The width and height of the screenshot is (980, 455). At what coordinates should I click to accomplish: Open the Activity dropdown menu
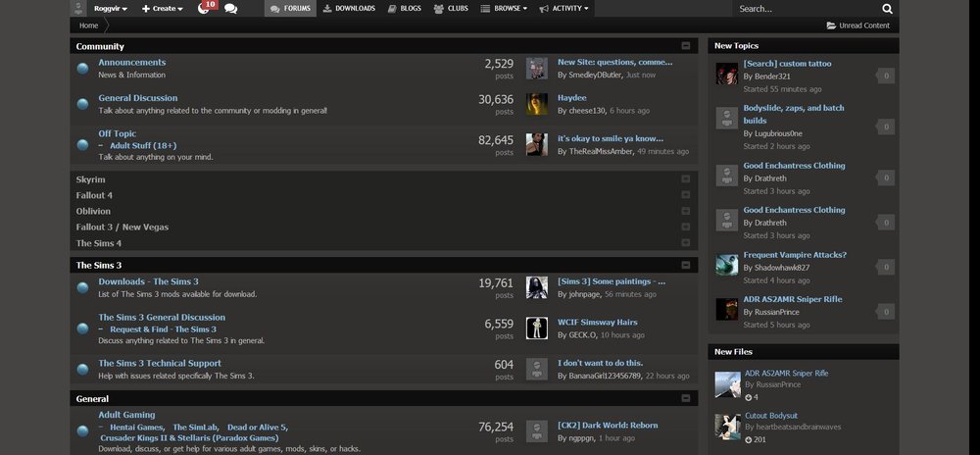(x=563, y=8)
